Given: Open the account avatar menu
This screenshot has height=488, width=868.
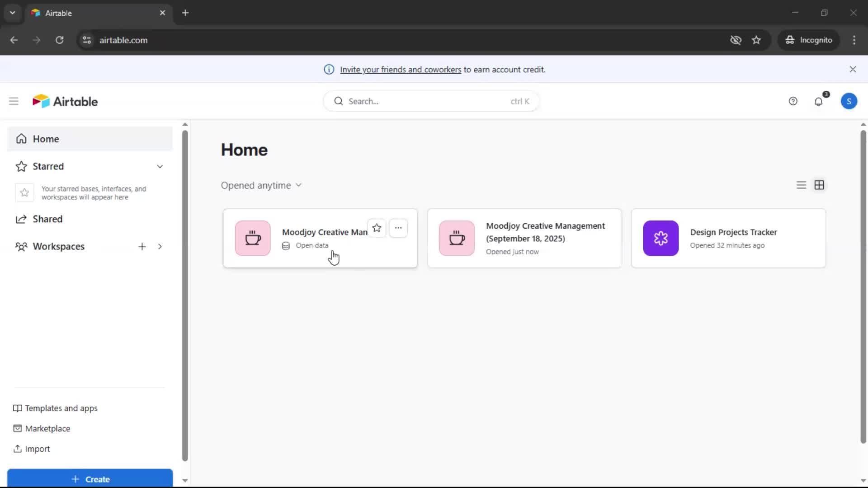Looking at the screenshot, I should 849,101.
